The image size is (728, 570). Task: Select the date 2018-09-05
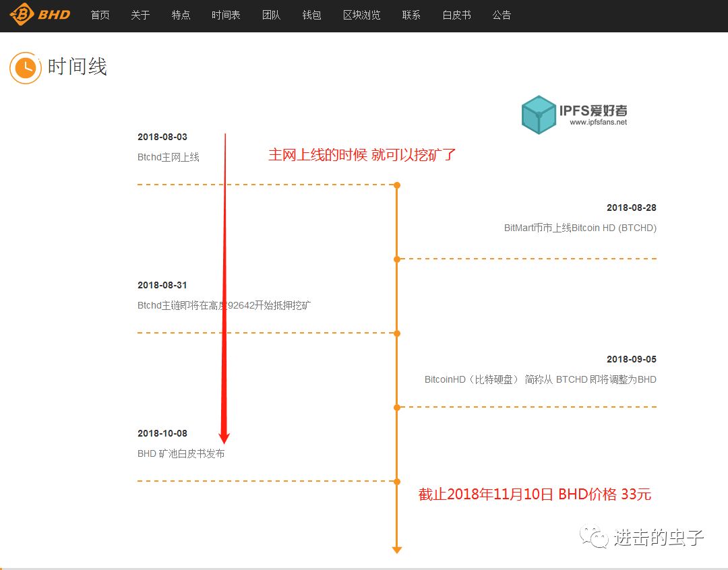coord(632,359)
